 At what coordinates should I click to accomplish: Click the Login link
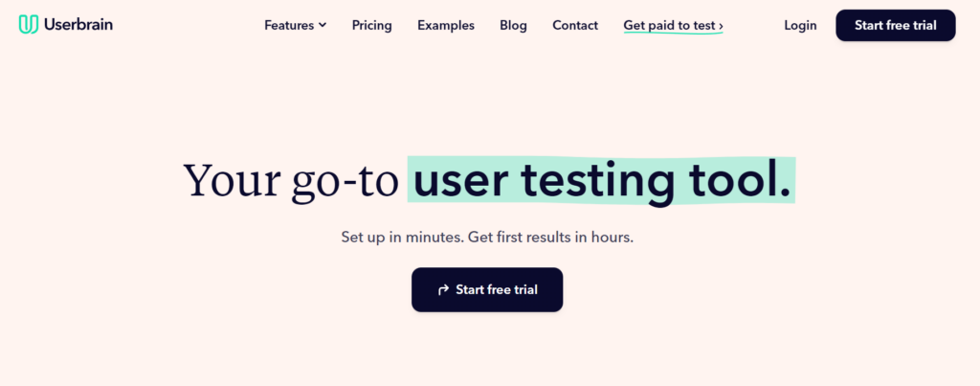tap(800, 26)
